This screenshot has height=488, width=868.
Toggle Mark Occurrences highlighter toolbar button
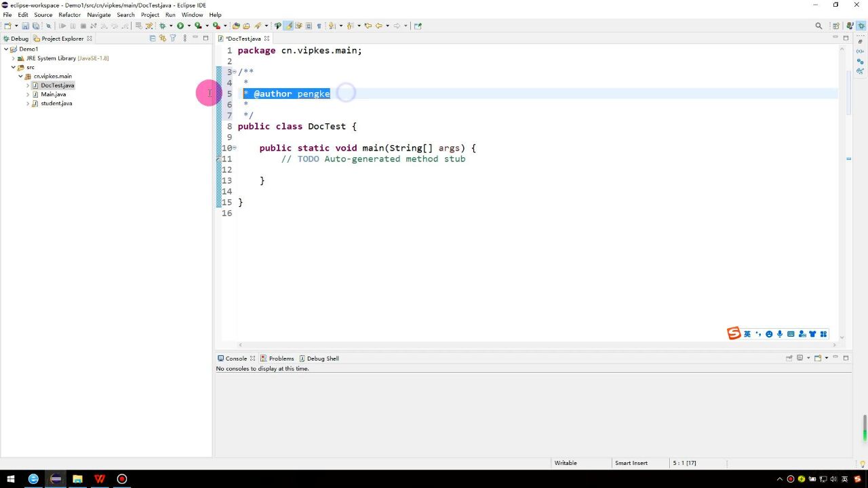pyautogui.click(x=288, y=26)
